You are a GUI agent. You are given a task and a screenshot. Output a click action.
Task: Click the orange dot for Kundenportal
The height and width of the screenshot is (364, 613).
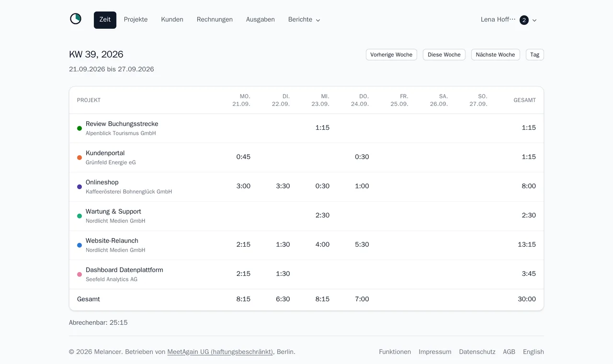coord(79,158)
